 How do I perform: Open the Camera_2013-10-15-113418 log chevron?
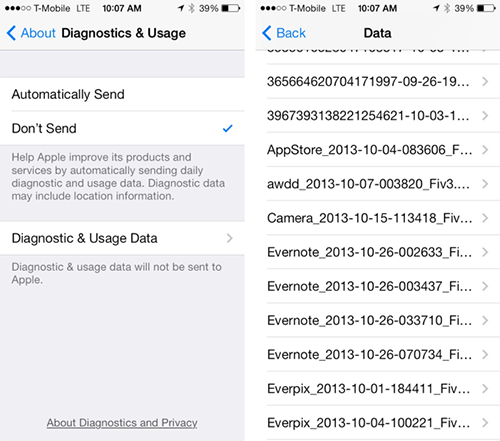pos(485,218)
